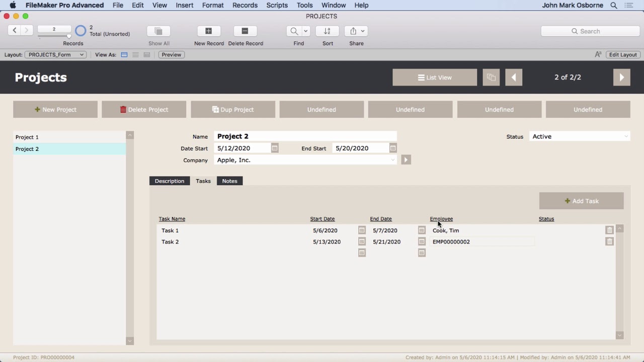Click the Delete Project button
This screenshot has width=644, height=362.
click(144, 110)
